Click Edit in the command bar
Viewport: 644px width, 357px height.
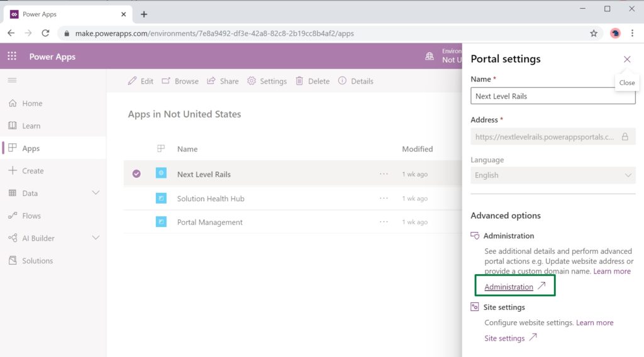[x=140, y=81]
